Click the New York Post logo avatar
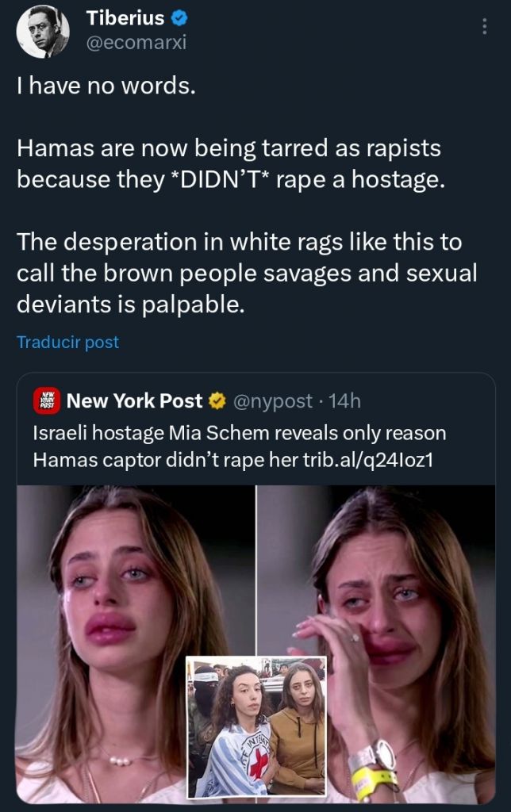 pyautogui.click(x=47, y=400)
